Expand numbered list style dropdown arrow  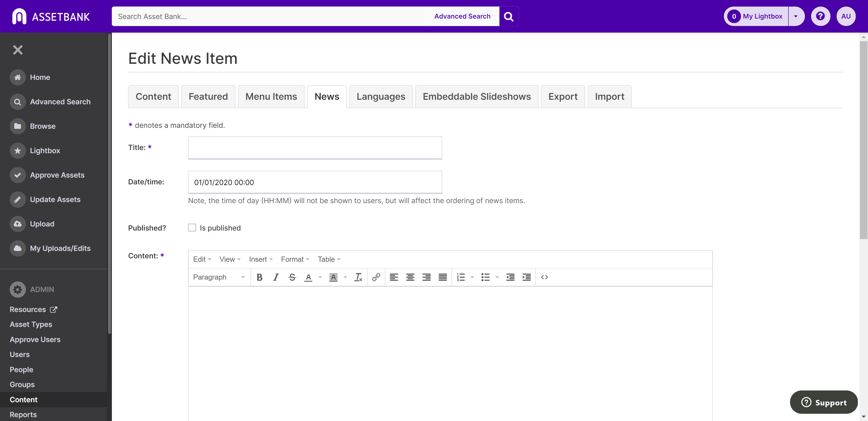click(472, 277)
